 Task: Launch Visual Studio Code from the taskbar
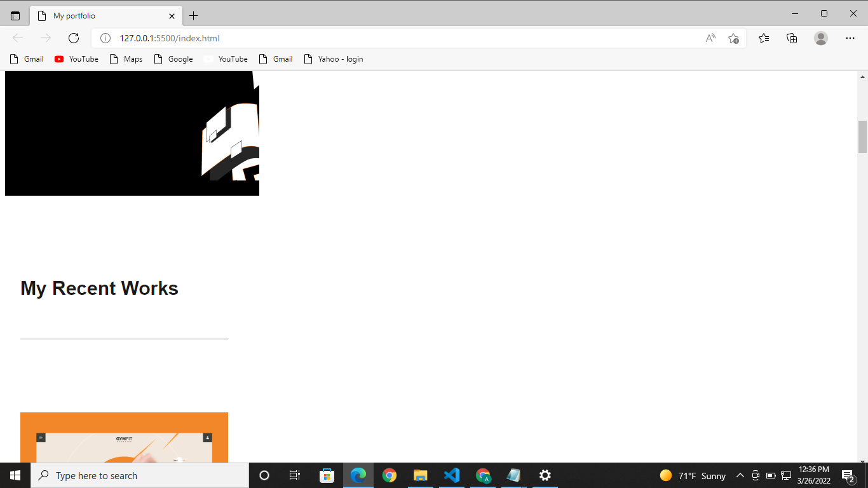(x=452, y=475)
